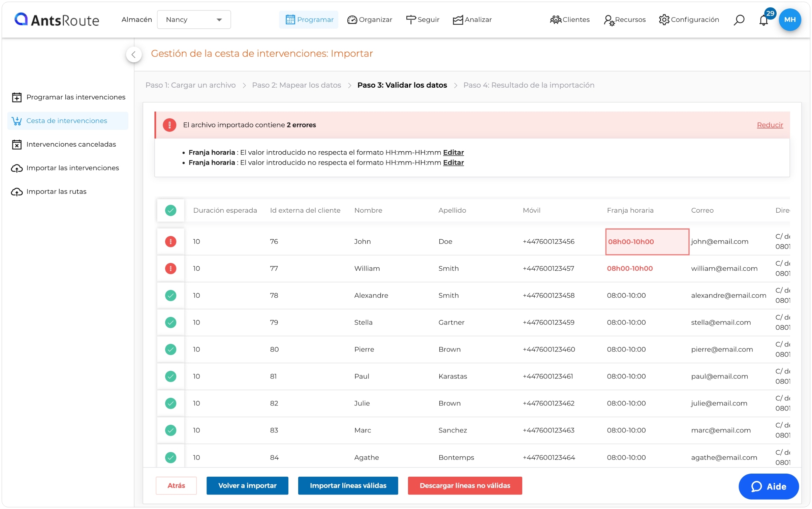Image resolution: width=812 pixels, height=509 pixels.
Task: Toggle the header select-all green checkmark
Action: pyautogui.click(x=170, y=210)
